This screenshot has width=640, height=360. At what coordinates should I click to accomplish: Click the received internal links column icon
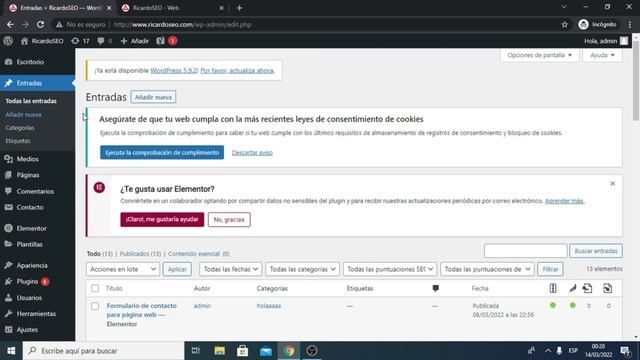[607, 289]
